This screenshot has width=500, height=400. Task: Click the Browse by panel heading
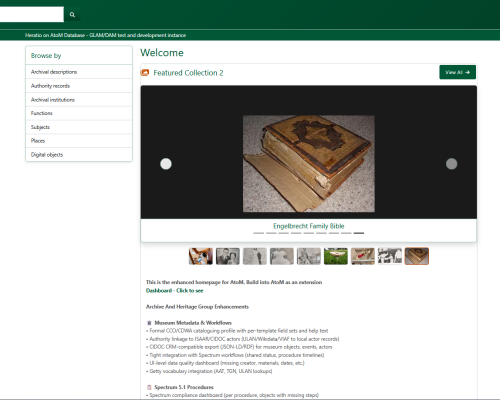(46, 56)
